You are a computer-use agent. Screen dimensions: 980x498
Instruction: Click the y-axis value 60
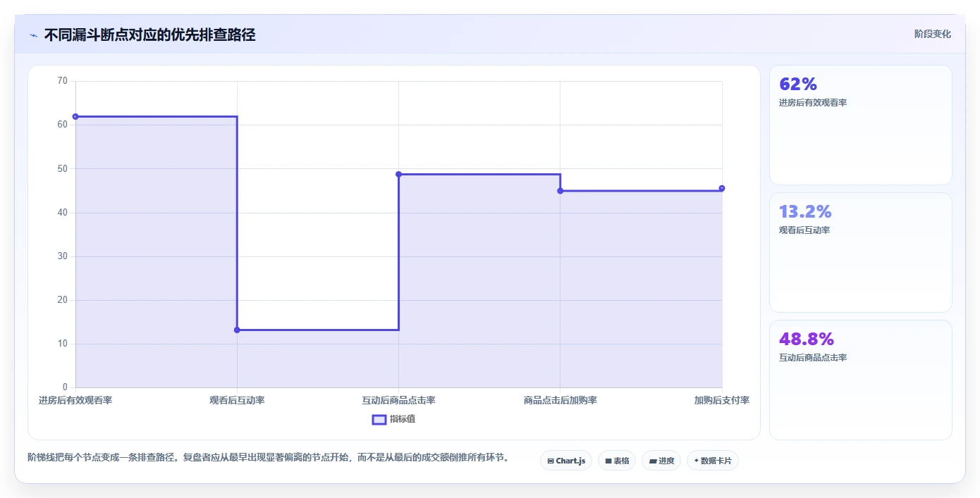(63, 125)
